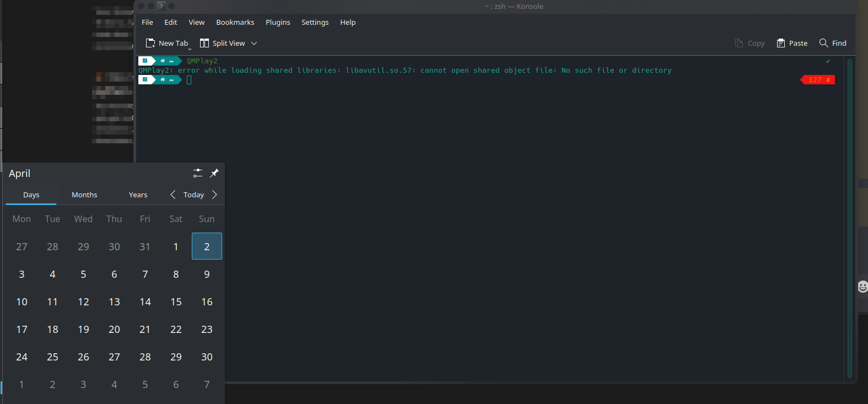The image size is (868, 404).
Task: Open the Plugins menu
Action: click(278, 22)
